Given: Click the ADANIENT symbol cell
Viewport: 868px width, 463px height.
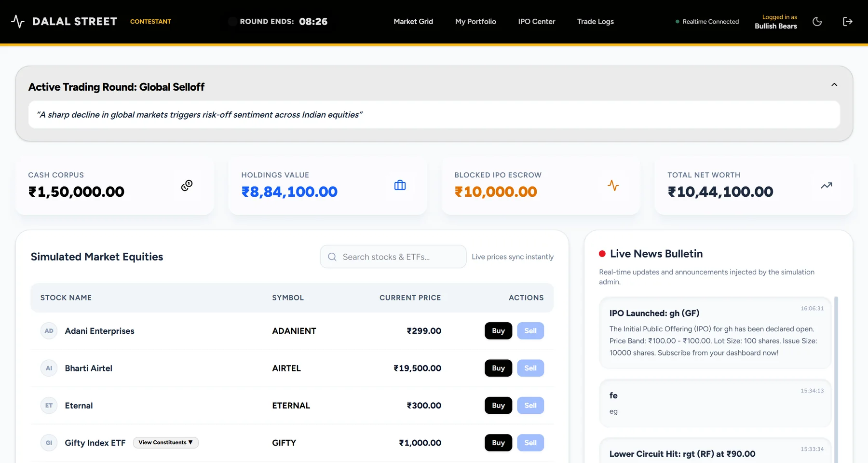Looking at the screenshot, I should (x=294, y=331).
